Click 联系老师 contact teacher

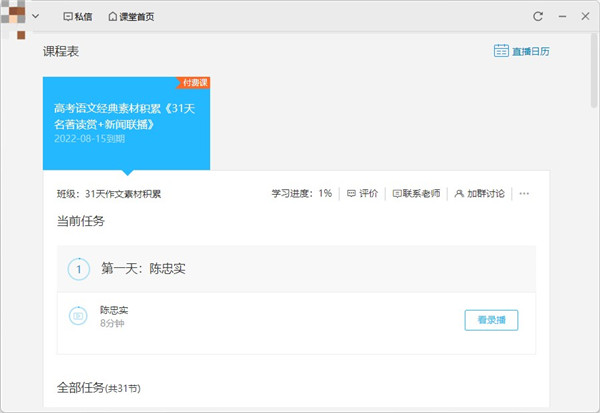[x=416, y=193]
